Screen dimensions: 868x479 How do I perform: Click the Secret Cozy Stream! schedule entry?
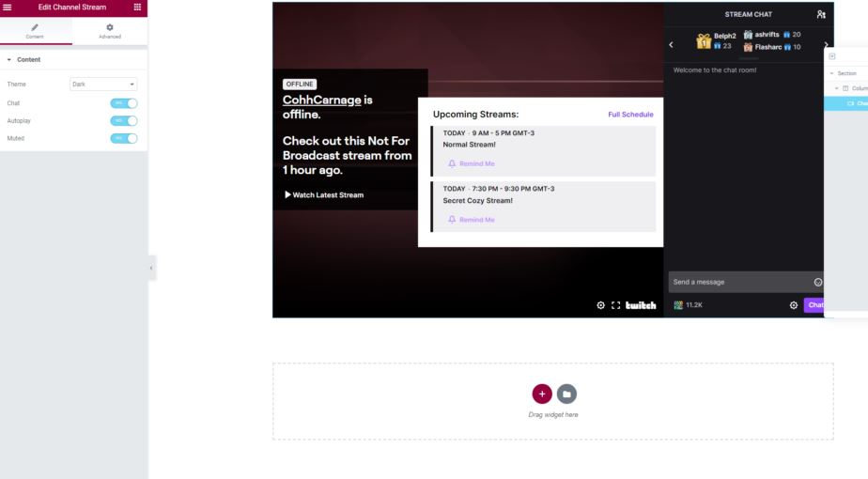coord(544,208)
